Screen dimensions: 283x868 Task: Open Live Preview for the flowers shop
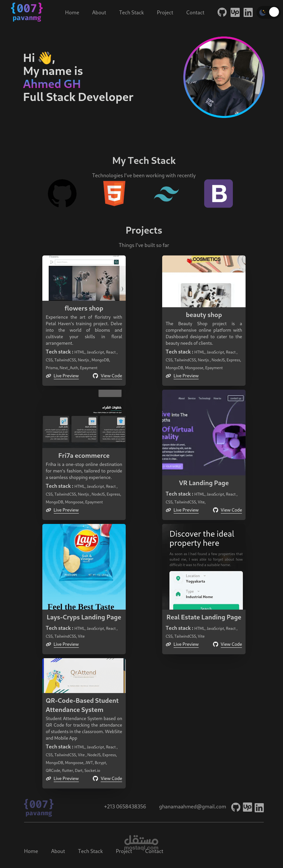pyautogui.click(x=66, y=376)
